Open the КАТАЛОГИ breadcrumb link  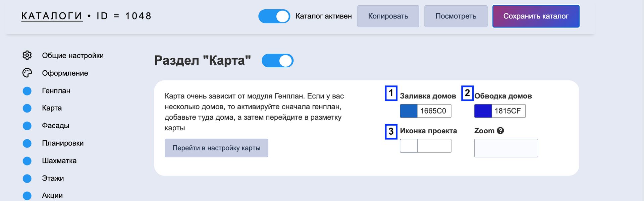point(52,16)
